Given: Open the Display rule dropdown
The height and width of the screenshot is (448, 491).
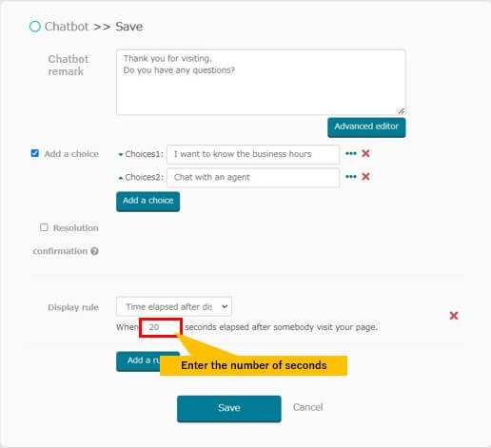Looking at the screenshot, I should click(174, 306).
